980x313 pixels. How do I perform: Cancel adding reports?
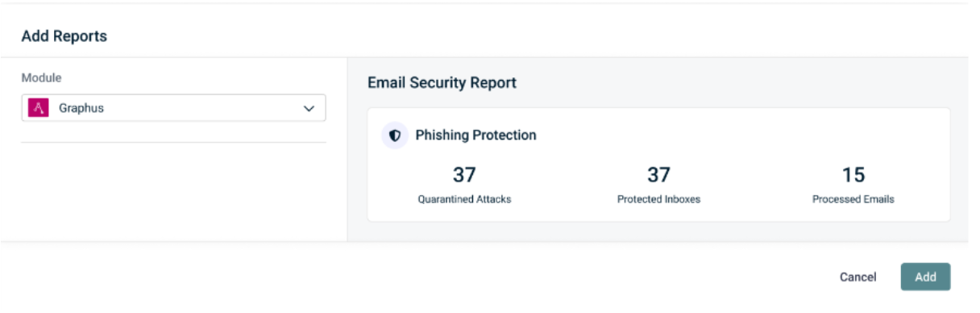click(x=857, y=277)
